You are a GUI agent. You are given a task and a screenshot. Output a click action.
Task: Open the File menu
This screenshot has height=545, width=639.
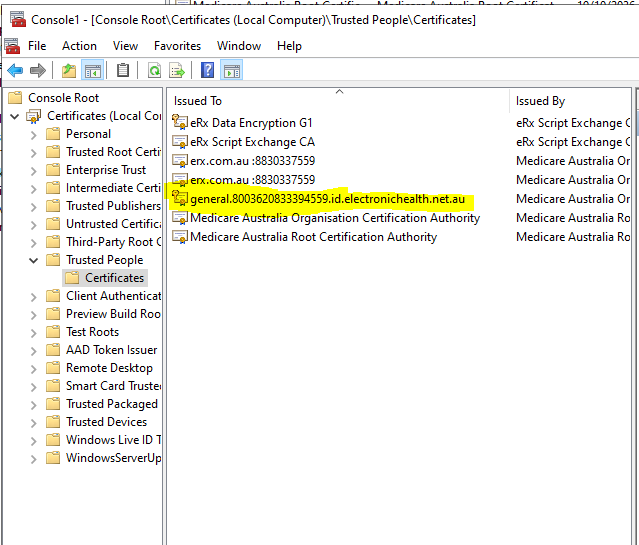pos(37,46)
